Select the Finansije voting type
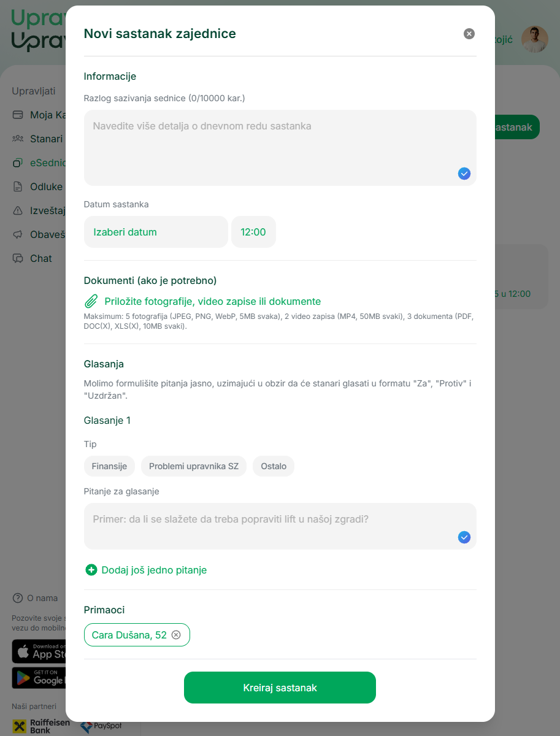Image resolution: width=560 pixels, height=736 pixels. 109,466
